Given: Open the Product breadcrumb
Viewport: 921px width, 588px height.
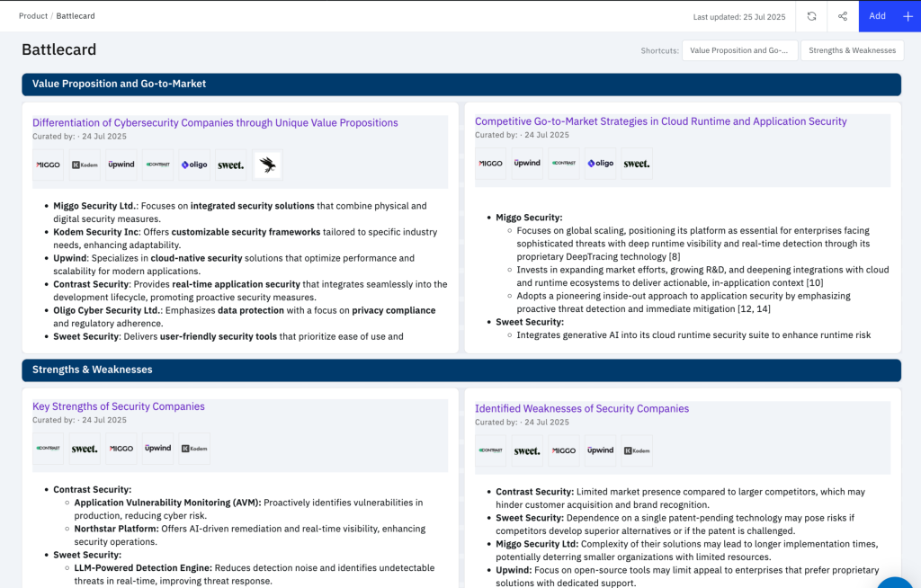Looking at the screenshot, I should point(33,16).
